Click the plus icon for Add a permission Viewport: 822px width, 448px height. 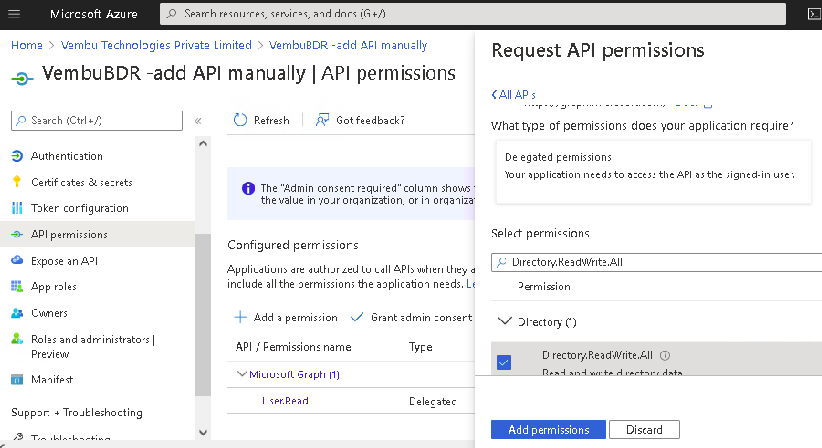(x=240, y=317)
